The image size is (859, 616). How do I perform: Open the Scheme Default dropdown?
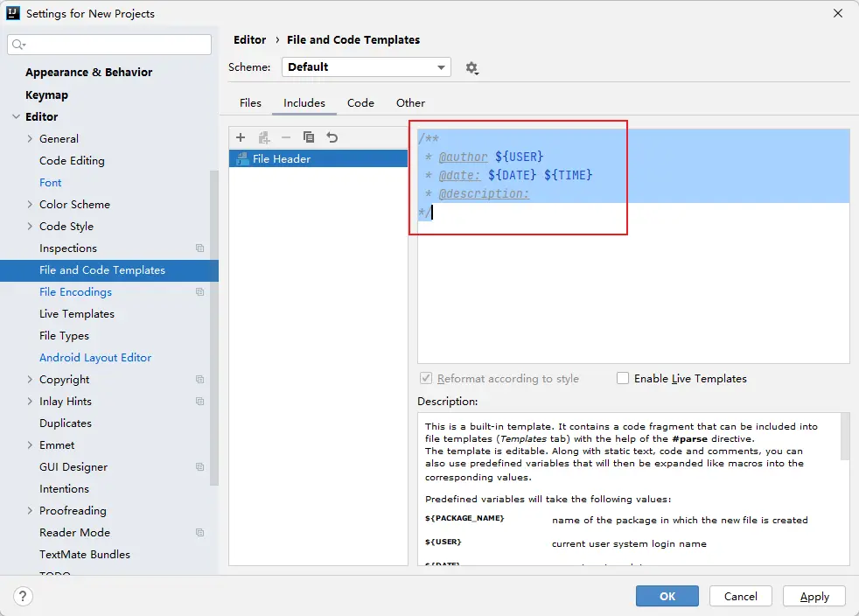[366, 67]
